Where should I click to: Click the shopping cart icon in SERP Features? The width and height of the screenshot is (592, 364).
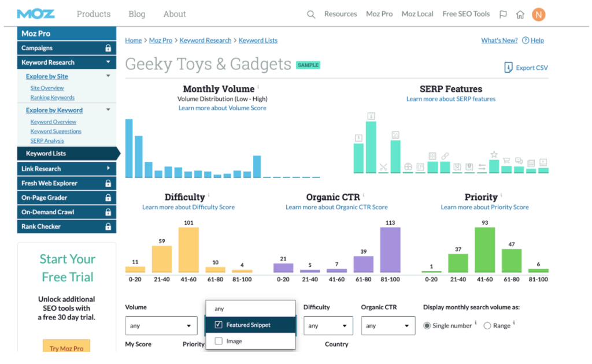click(x=506, y=161)
